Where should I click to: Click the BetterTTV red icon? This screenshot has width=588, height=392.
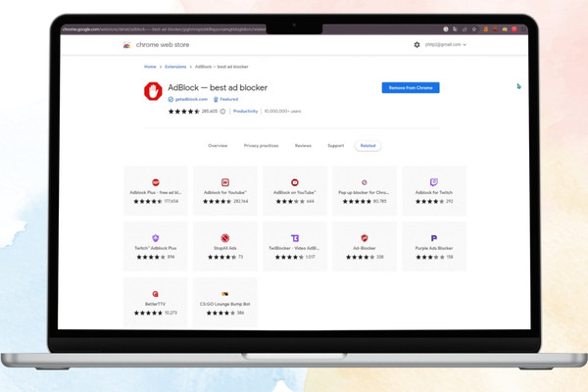155,294
